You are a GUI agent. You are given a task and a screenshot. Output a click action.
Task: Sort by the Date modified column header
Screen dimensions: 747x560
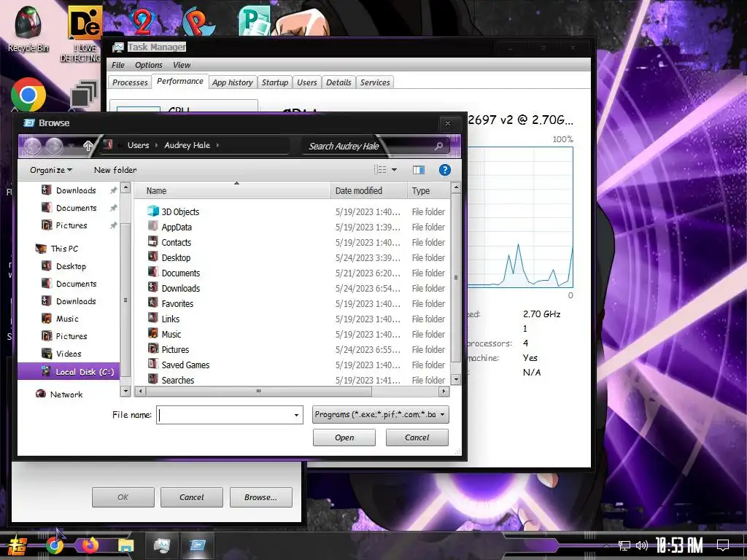coord(368,190)
